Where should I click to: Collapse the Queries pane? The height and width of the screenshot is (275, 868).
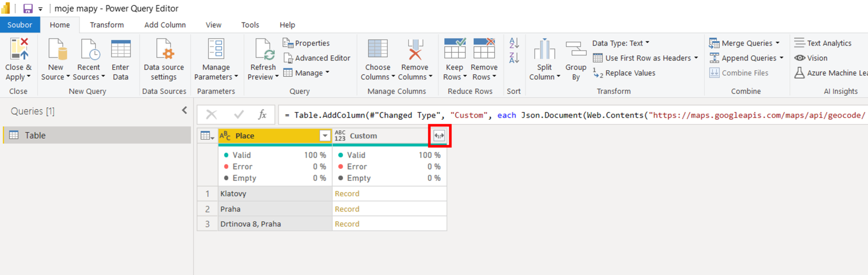click(184, 110)
